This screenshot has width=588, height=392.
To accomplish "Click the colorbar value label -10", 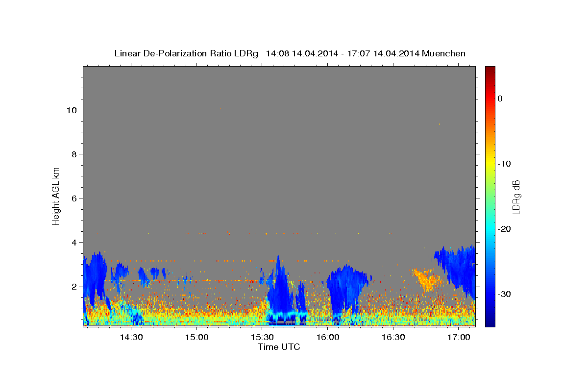I will click(x=505, y=164).
